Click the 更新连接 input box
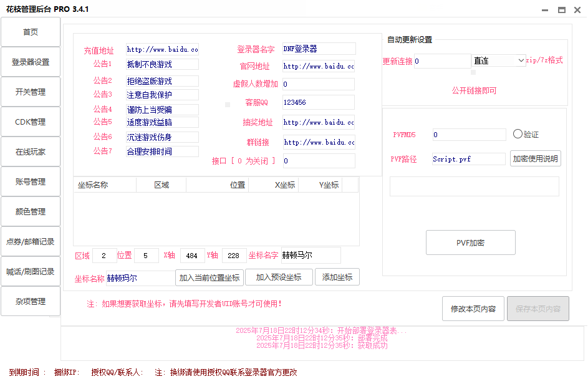Viewport: 588px width, 384px height. [441, 61]
